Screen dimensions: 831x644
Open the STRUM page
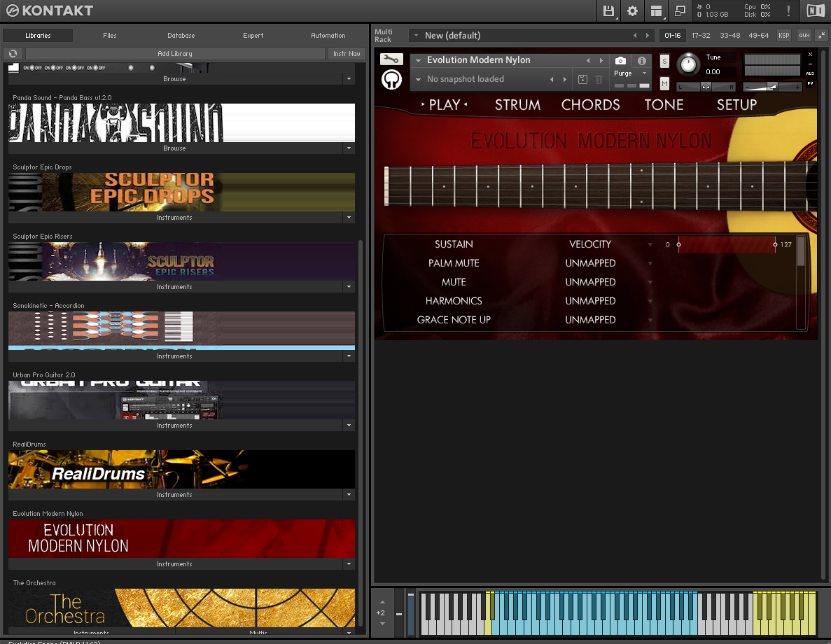click(518, 105)
